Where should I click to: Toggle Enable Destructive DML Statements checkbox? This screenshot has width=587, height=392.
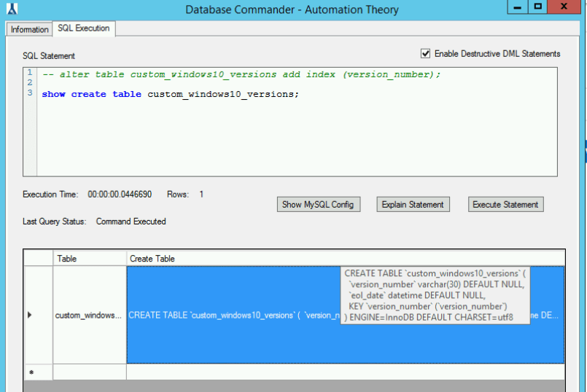click(x=426, y=54)
